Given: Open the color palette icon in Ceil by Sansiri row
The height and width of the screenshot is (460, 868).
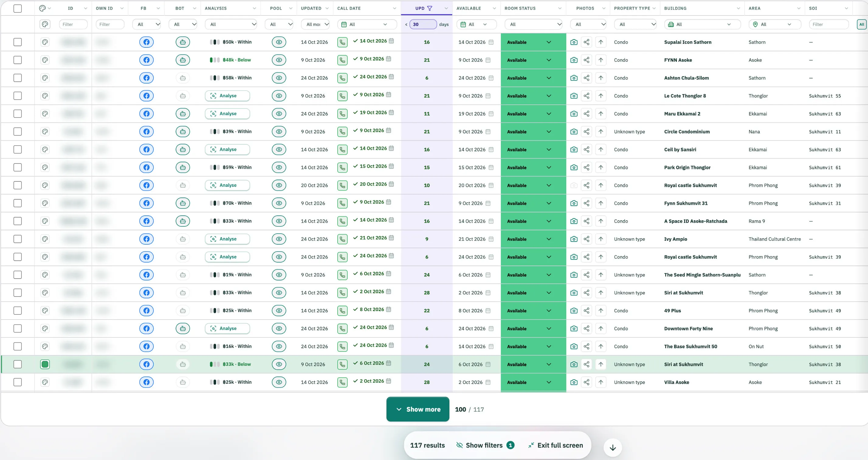Looking at the screenshot, I should pyautogui.click(x=45, y=149).
